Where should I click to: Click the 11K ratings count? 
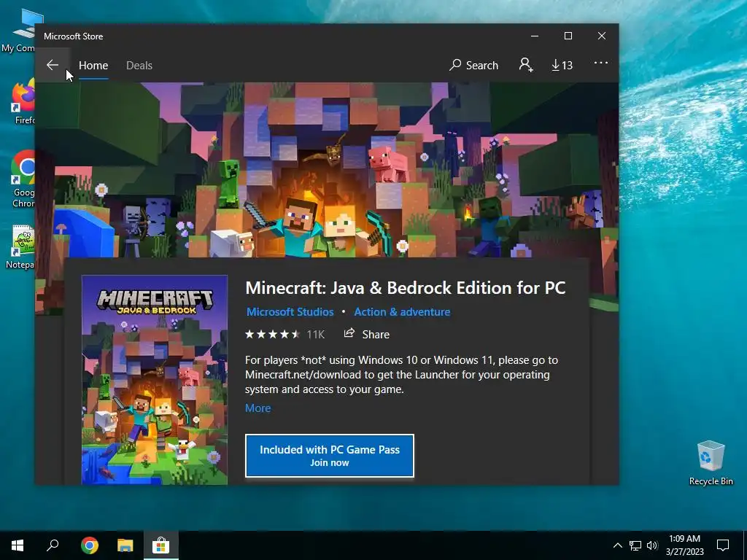(x=315, y=334)
